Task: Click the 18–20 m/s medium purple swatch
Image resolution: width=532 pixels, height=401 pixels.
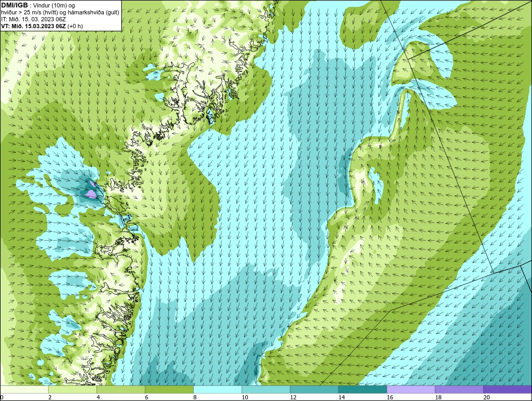Action: (x=460, y=389)
